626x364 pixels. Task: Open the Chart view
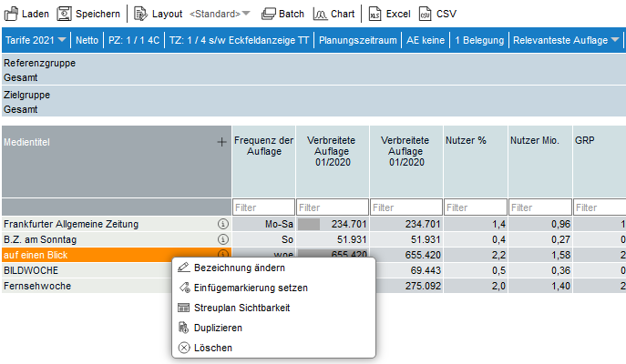(321, 15)
